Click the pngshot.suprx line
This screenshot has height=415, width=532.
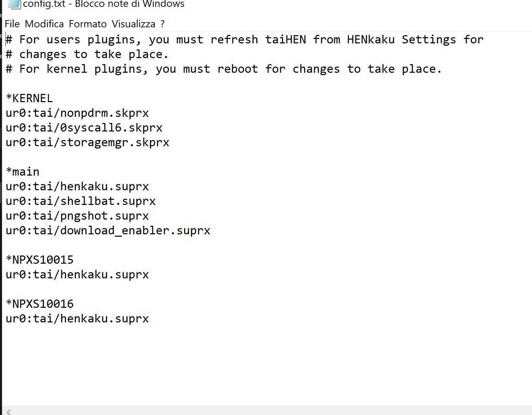[x=77, y=216]
